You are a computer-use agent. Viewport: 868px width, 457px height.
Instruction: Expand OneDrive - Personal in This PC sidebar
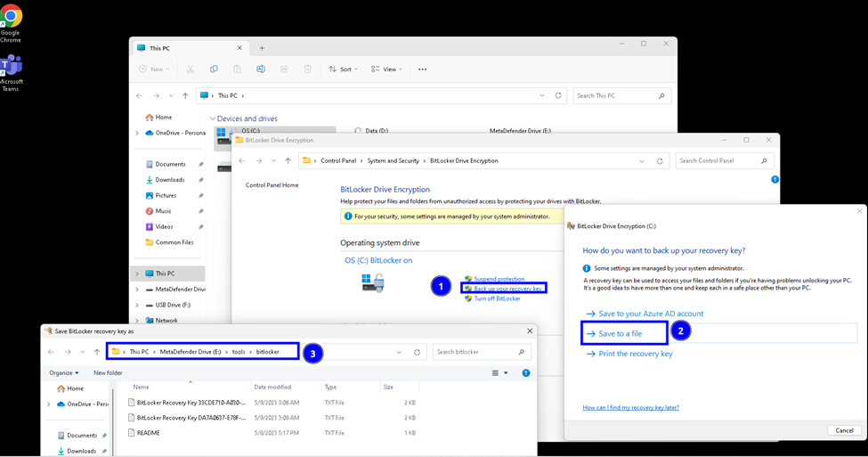(x=137, y=133)
